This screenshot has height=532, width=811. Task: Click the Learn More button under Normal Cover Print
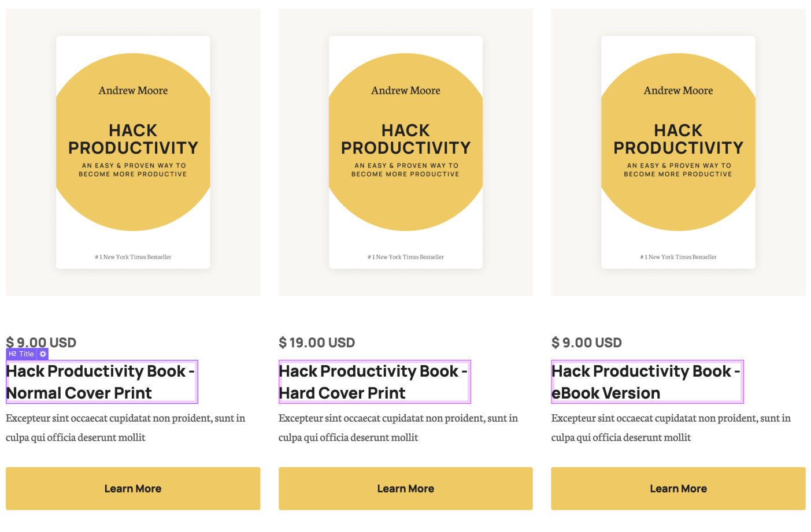point(132,488)
